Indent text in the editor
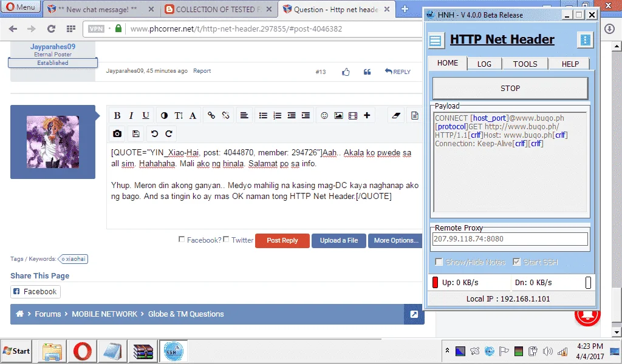Screen dimensions: 622x364 point(306,116)
